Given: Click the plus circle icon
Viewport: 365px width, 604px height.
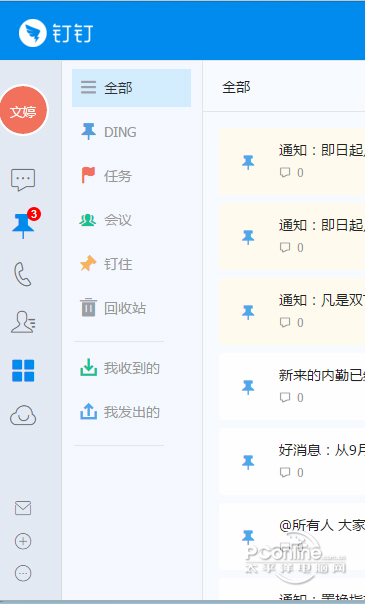Looking at the screenshot, I should tap(23, 541).
